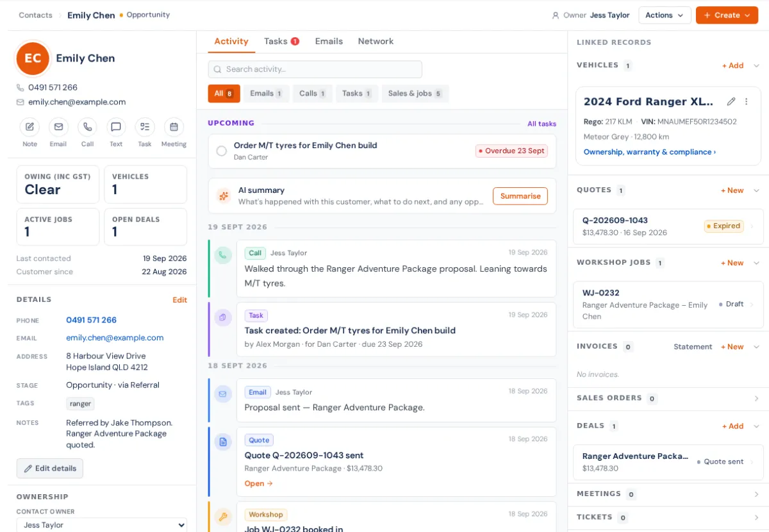Filter activity by Calls
The height and width of the screenshot is (532, 769).
[x=312, y=94]
